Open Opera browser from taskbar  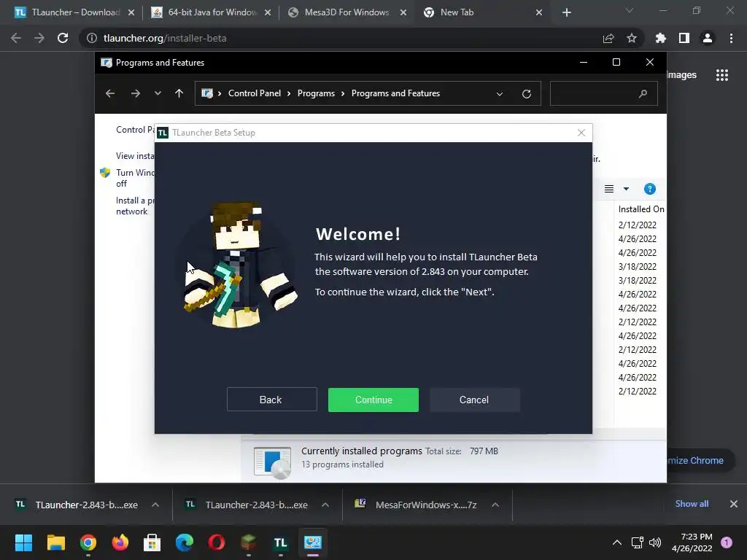click(216, 542)
